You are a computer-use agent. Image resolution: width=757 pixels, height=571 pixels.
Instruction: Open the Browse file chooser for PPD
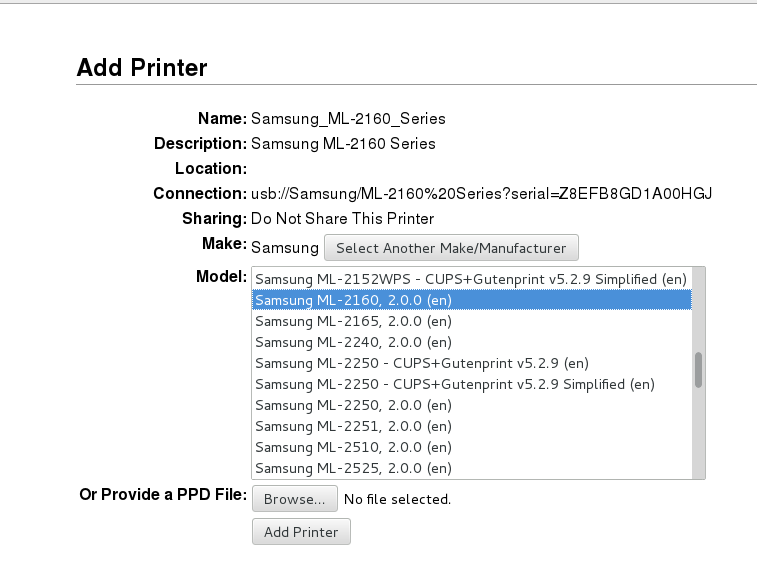294,498
